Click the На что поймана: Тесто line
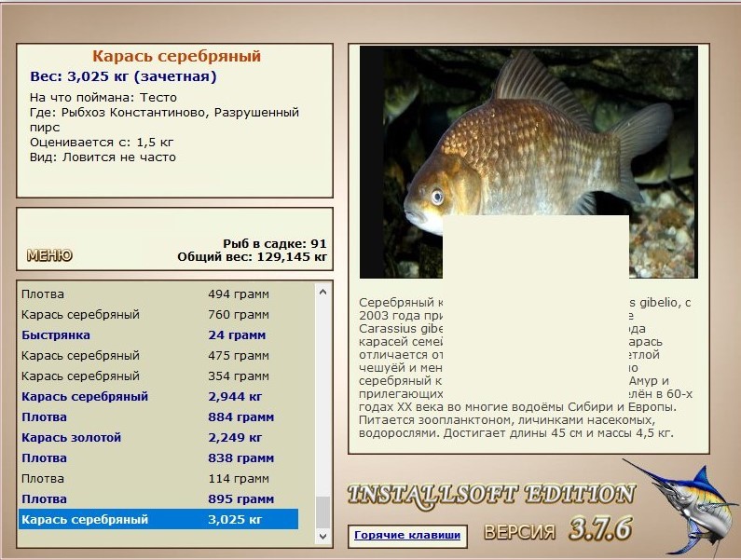 coord(103,97)
